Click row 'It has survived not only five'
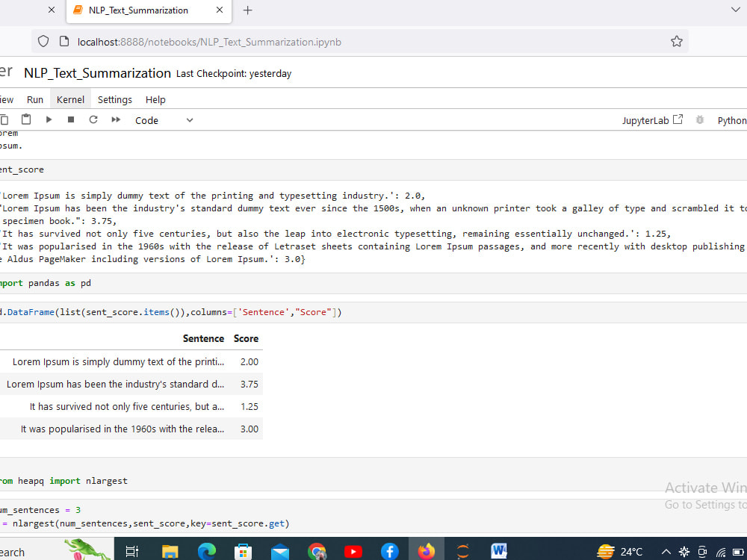This screenshot has height=560, width=747. point(131,407)
